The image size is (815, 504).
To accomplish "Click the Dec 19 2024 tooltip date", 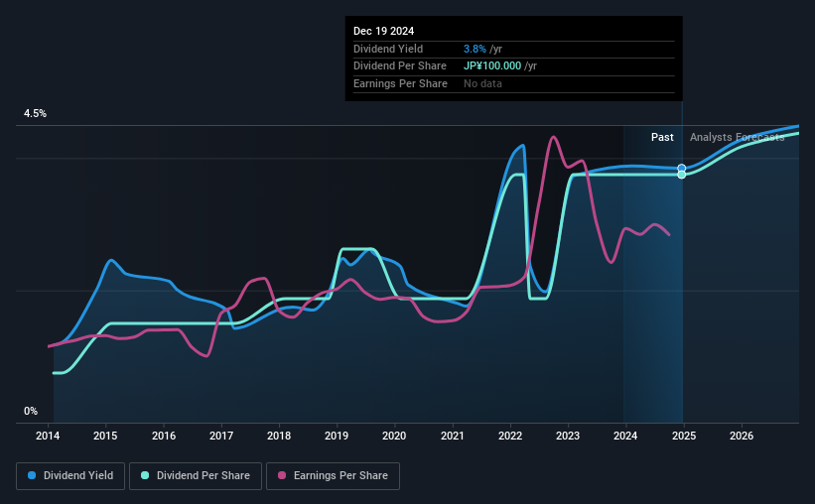I will tap(383, 31).
